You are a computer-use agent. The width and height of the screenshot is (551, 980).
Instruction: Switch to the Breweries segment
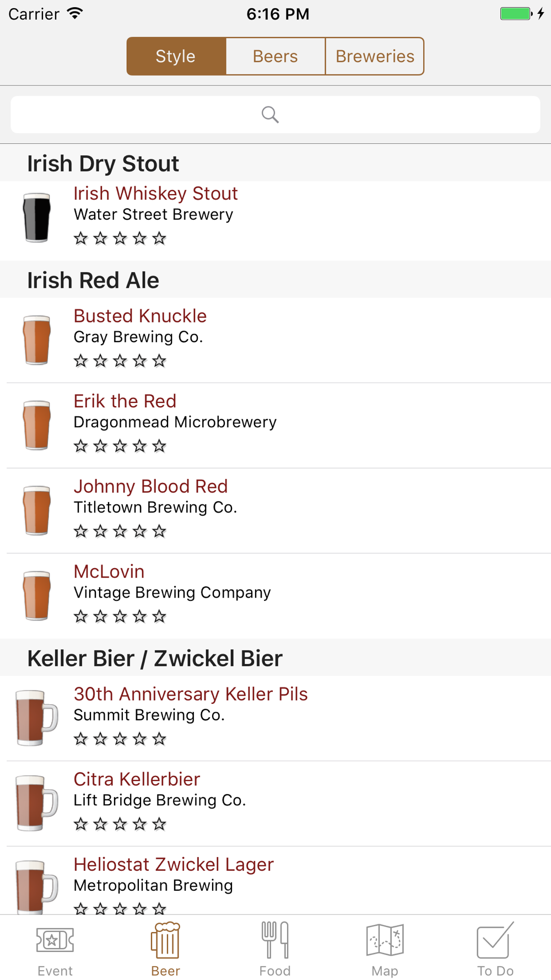tap(375, 56)
